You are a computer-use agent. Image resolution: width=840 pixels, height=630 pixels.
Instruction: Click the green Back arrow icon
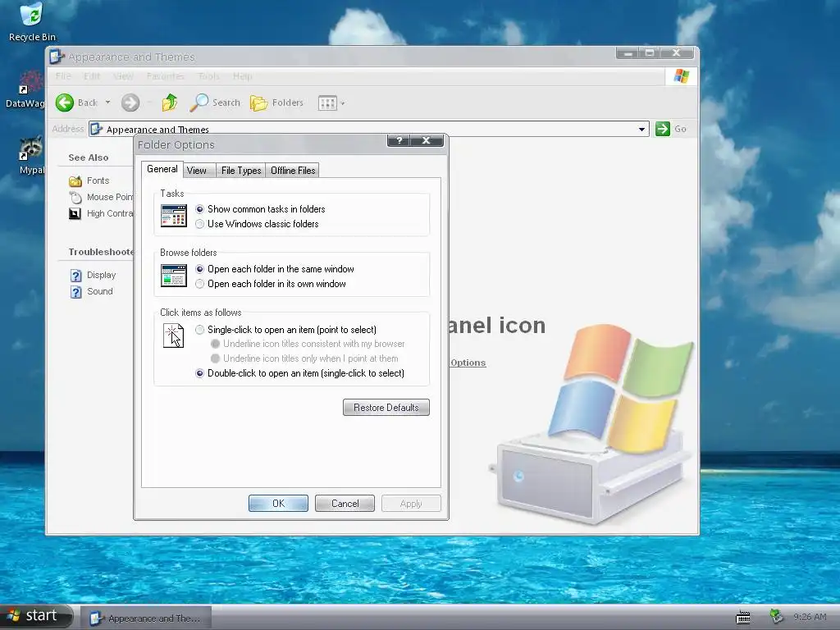click(65, 103)
